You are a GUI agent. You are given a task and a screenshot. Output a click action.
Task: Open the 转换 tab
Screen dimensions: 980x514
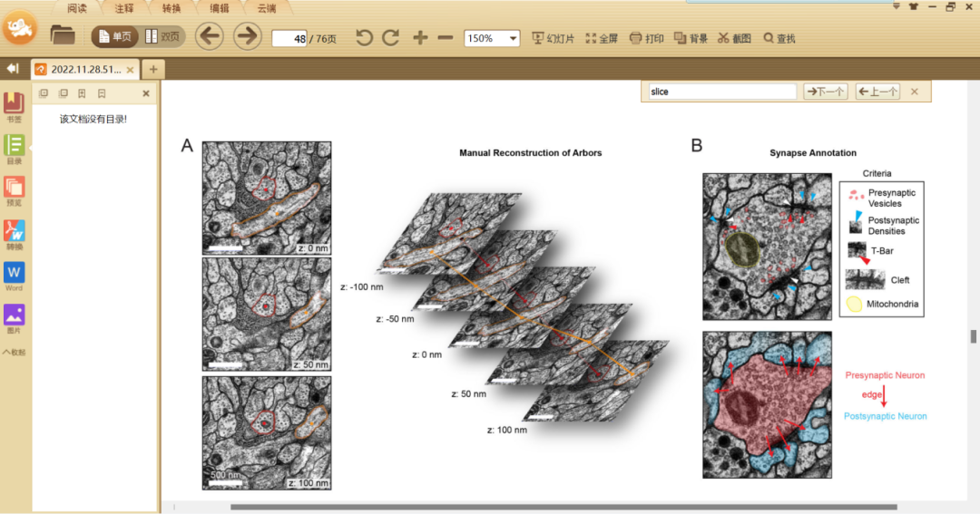171,8
